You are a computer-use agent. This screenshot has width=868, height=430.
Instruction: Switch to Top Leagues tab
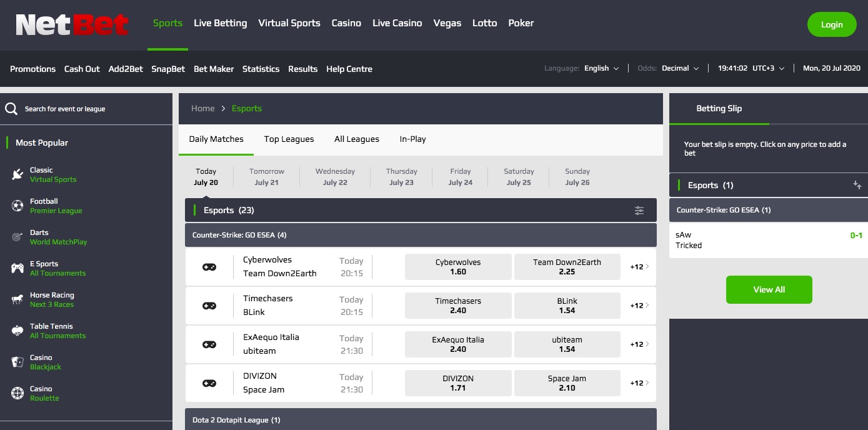[289, 139]
